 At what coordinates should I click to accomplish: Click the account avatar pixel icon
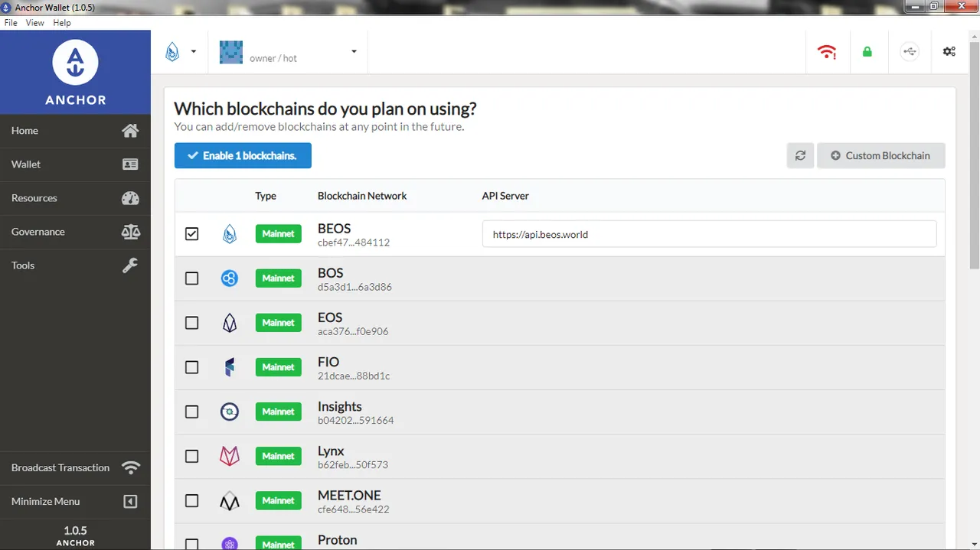pyautogui.click(x=231, y=52)
